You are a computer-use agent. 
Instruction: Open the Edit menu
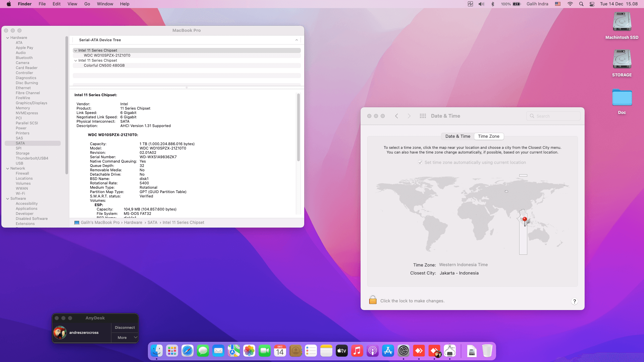tap(56, 4)
